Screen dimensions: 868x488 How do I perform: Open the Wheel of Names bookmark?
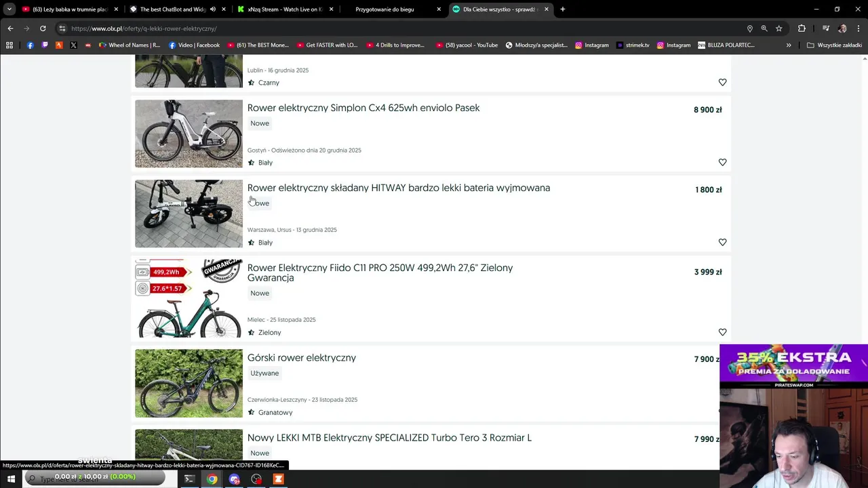[x=130, y=45]
